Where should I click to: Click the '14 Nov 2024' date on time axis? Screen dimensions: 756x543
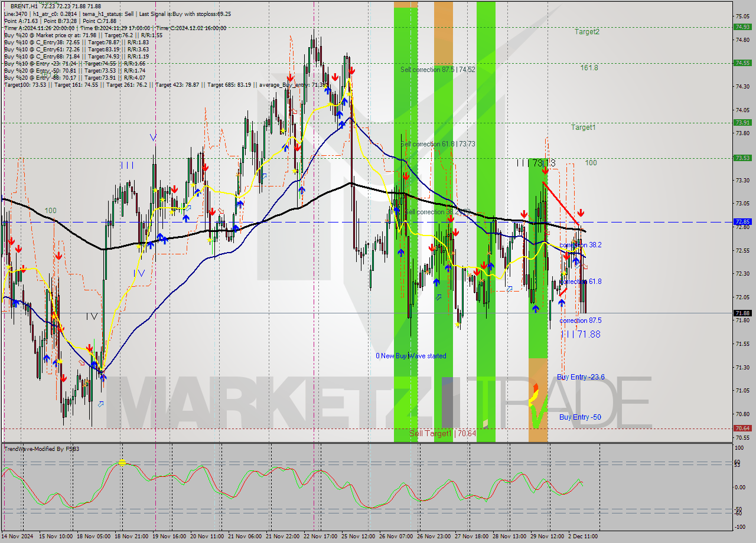(x=18, y=537)
